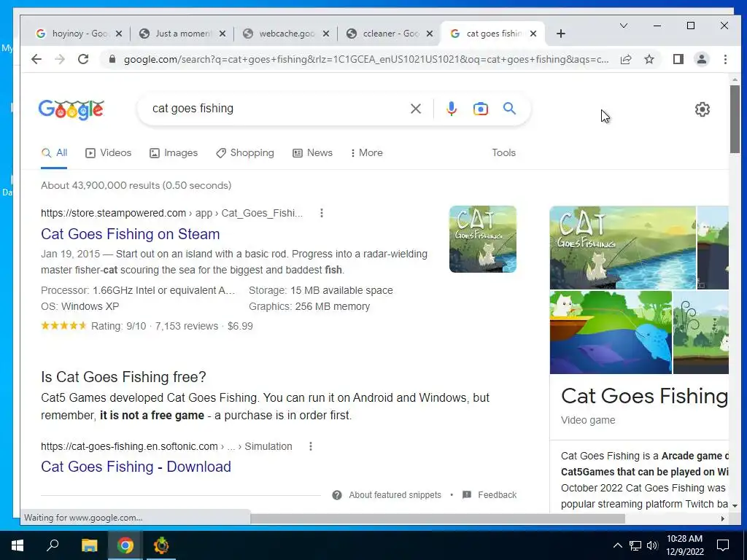Open network status in system tray
The width and height of the screenshot is (747, 560).
pyautogui.click(x=635, y=545)
